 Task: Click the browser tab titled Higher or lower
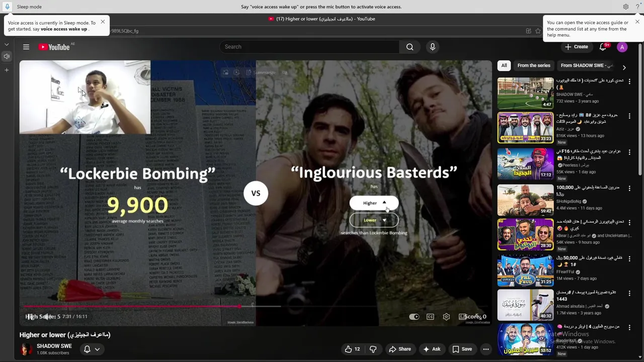coord(322,19)
